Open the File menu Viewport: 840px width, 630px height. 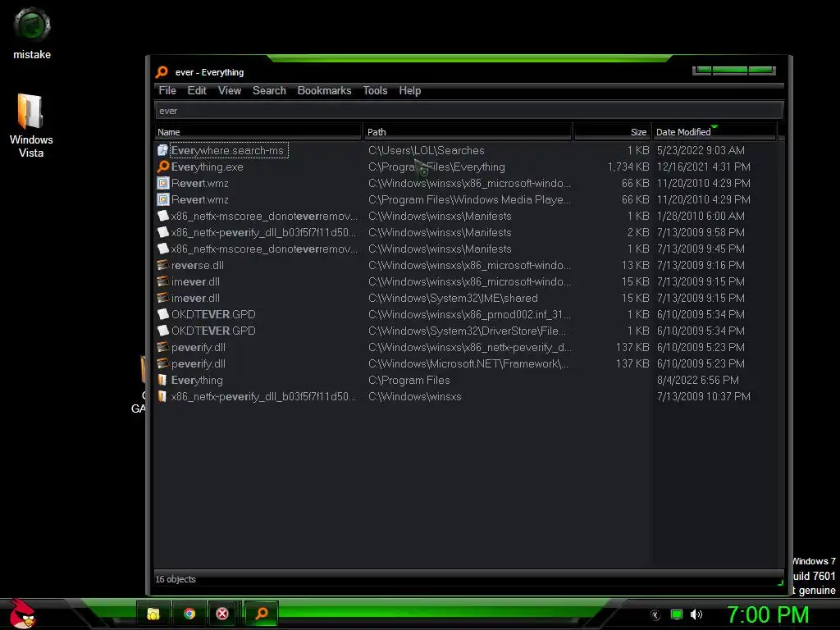[167, 90]
